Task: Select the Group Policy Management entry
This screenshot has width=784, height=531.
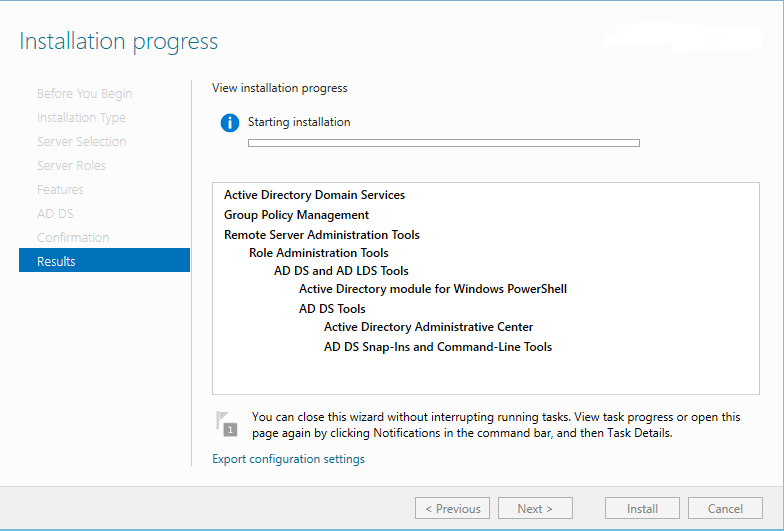Action: 296,215
